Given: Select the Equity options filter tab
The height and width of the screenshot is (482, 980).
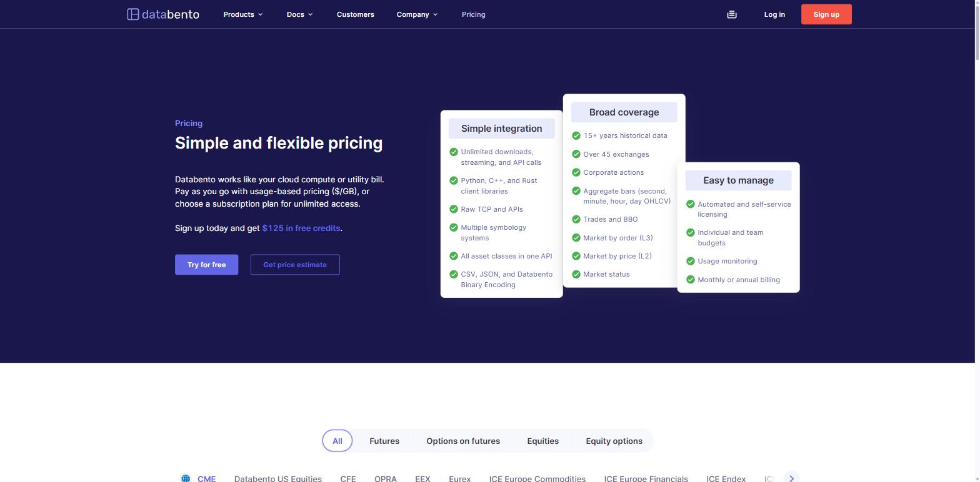Looking at the screenshot, I should (614, 441).
